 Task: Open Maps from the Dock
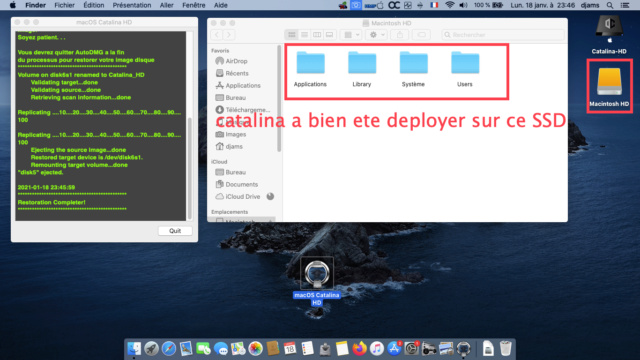pos(238,349)
